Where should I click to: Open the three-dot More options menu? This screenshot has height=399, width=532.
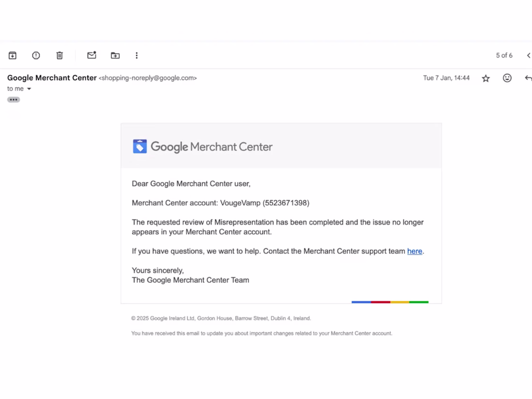point(137,55)
